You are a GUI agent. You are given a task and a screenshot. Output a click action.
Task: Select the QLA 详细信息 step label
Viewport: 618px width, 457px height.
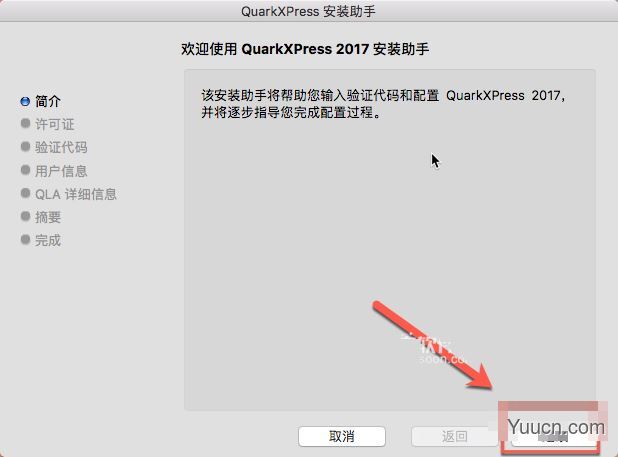click(76, 194)
